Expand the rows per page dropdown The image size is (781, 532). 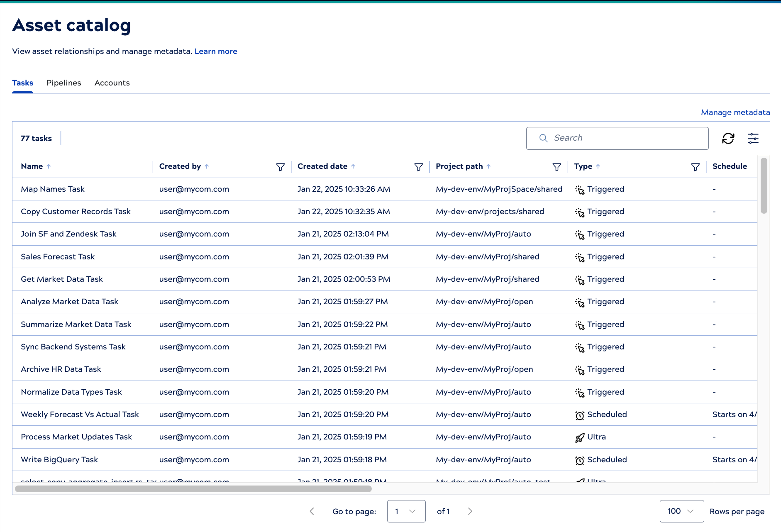click(x=681, y=511)
